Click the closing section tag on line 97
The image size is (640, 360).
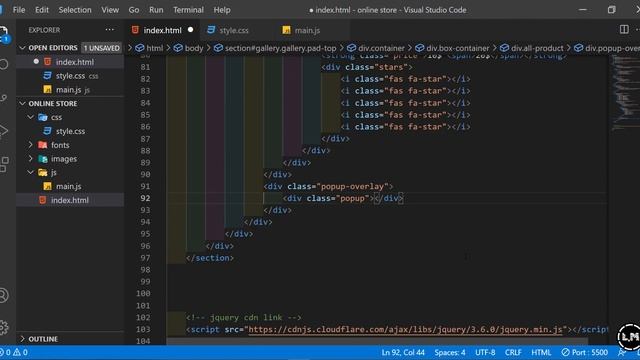[x=210, y=258]
